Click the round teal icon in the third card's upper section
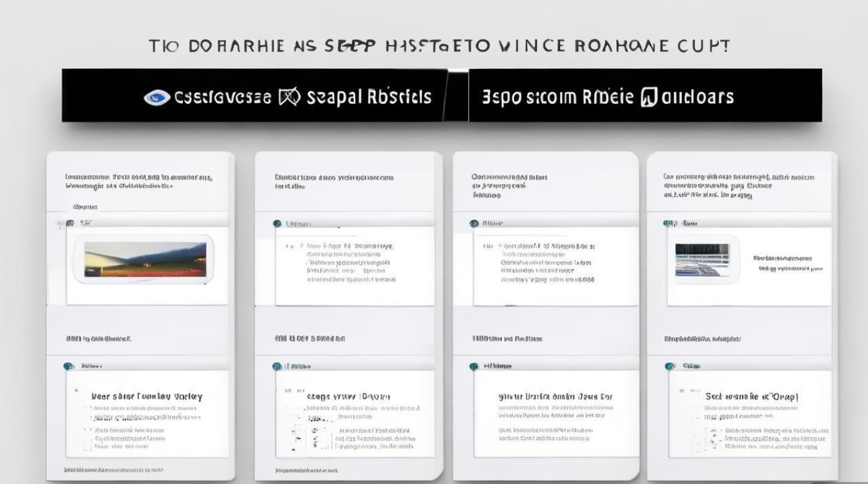Viewport: 868px width, 484px height. (474, 224)
